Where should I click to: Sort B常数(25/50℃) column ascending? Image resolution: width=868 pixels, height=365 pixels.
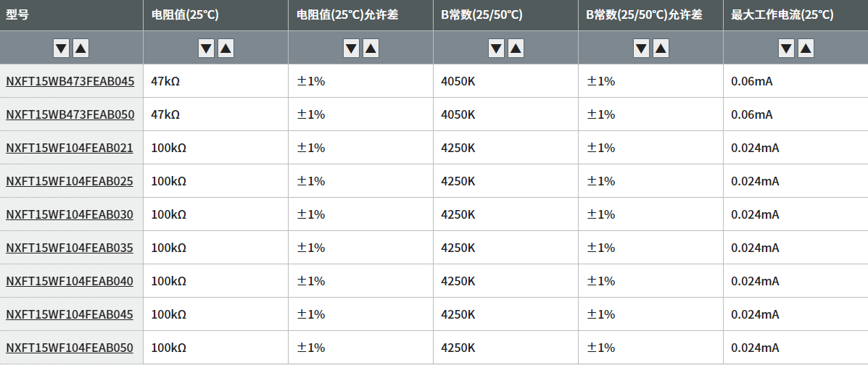point(516,48)
